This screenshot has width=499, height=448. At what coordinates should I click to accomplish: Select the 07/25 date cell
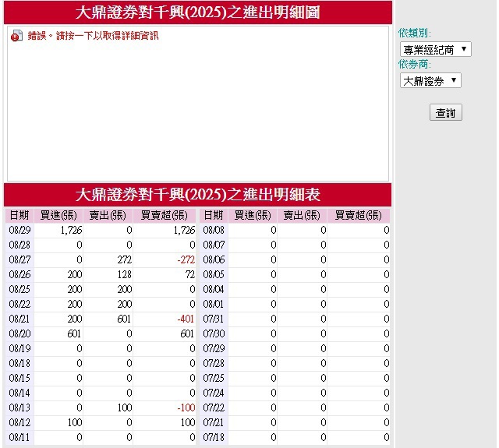214,378
